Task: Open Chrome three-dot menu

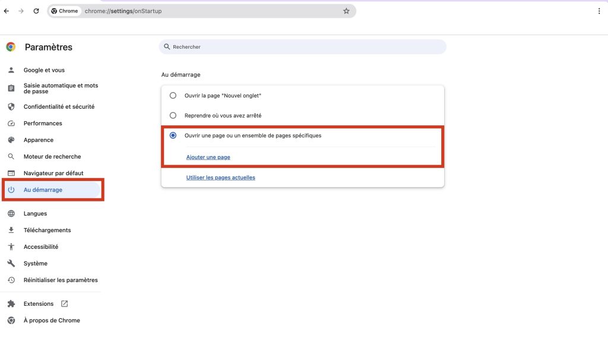Action: (599, 11)
